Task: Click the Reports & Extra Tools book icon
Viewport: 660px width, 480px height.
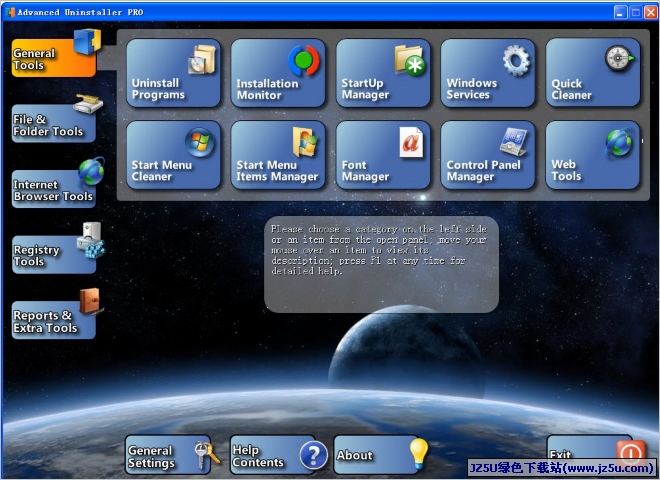Action: (x=90, y=301)
